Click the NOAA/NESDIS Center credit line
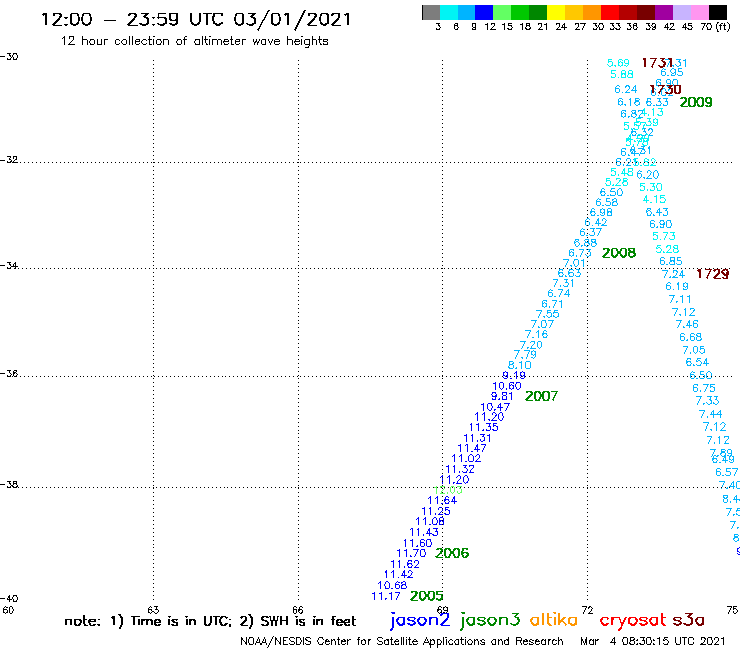Viewport: 740px width, 650px height. pyautogui.click(x=402, y=642)
